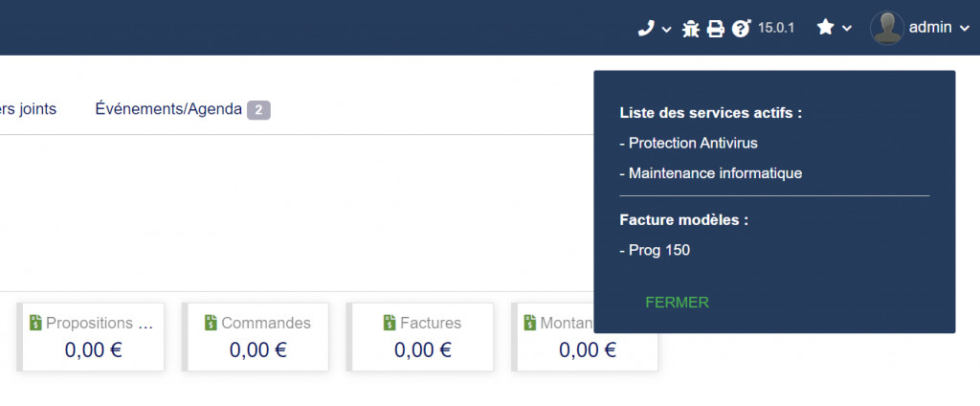Open the help question mark icon

pyautogui.click(x=741, y=28)
